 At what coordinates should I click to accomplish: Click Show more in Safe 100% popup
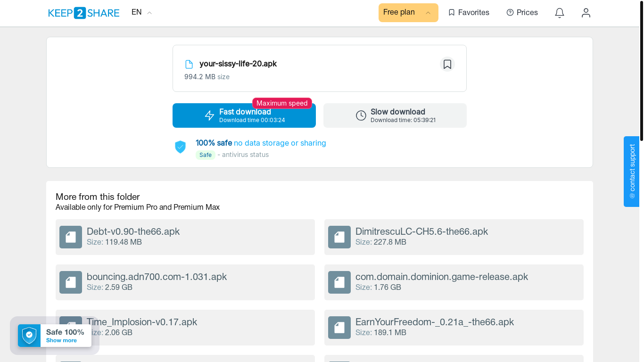pos(61,340)
